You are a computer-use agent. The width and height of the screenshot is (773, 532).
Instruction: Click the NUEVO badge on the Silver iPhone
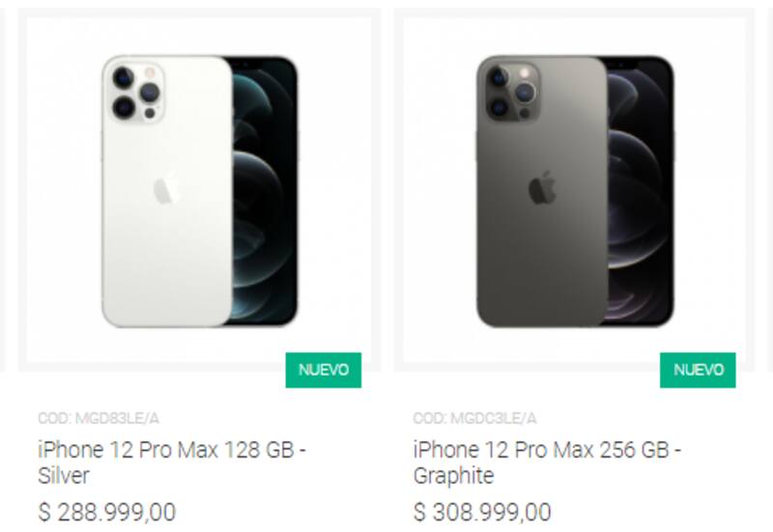tap(323, 370)
